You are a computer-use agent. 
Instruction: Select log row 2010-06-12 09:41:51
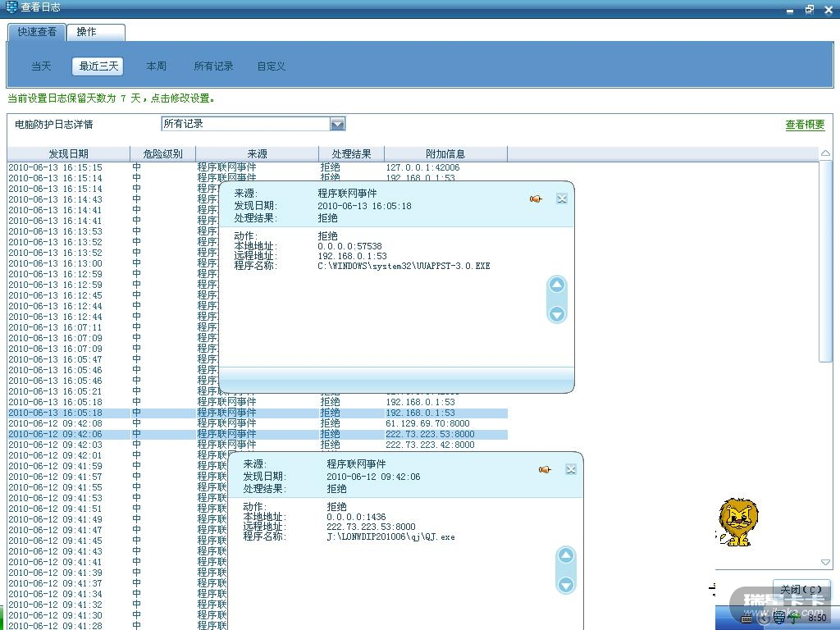coord(117,509)
